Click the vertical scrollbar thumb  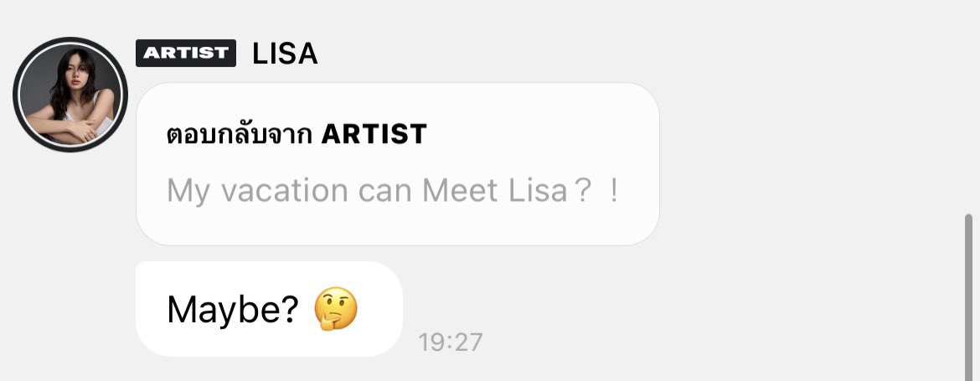(x=968, y=293)
